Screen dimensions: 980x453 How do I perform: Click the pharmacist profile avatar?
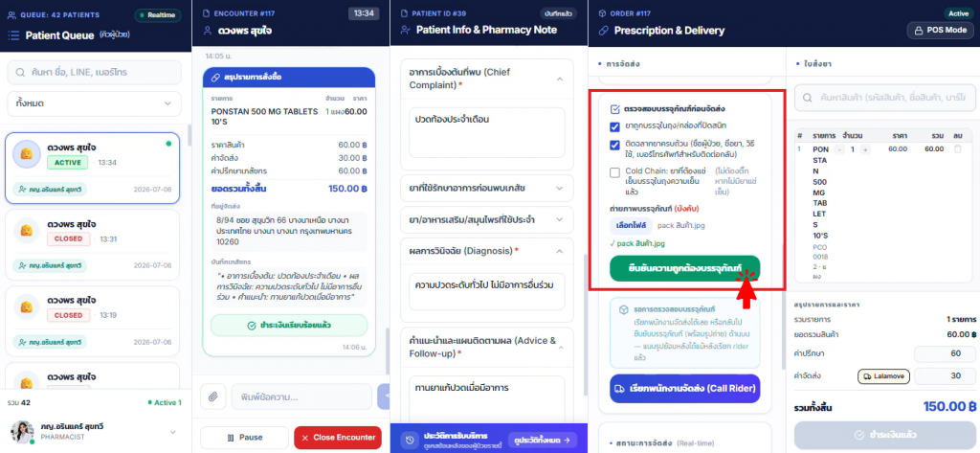(23, 432)
